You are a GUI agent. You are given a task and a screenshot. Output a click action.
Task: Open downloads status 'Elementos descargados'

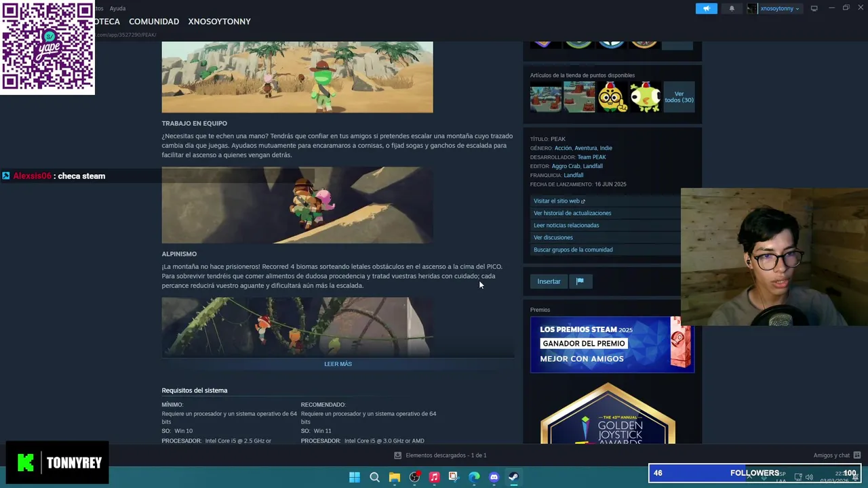pos(446,455)
